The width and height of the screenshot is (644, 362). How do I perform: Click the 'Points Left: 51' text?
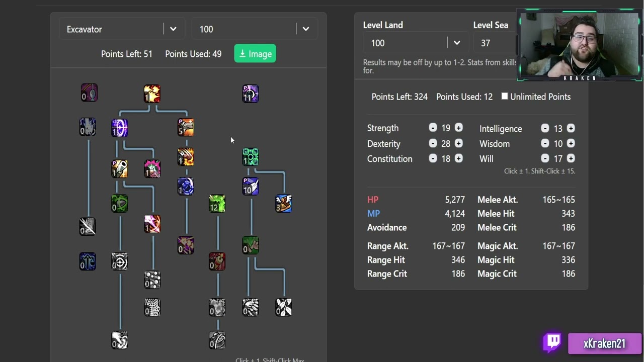(127, 54)
